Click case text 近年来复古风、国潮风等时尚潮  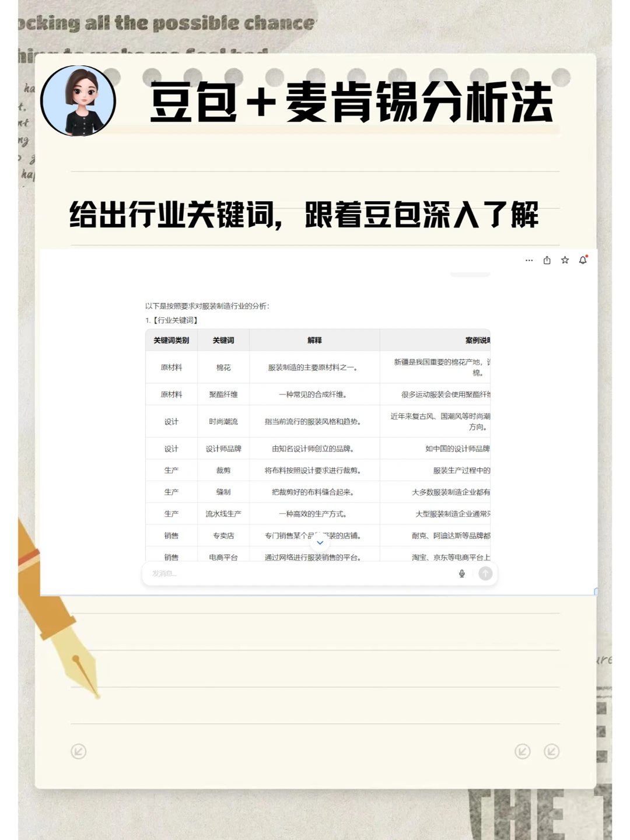pos(440,416)
